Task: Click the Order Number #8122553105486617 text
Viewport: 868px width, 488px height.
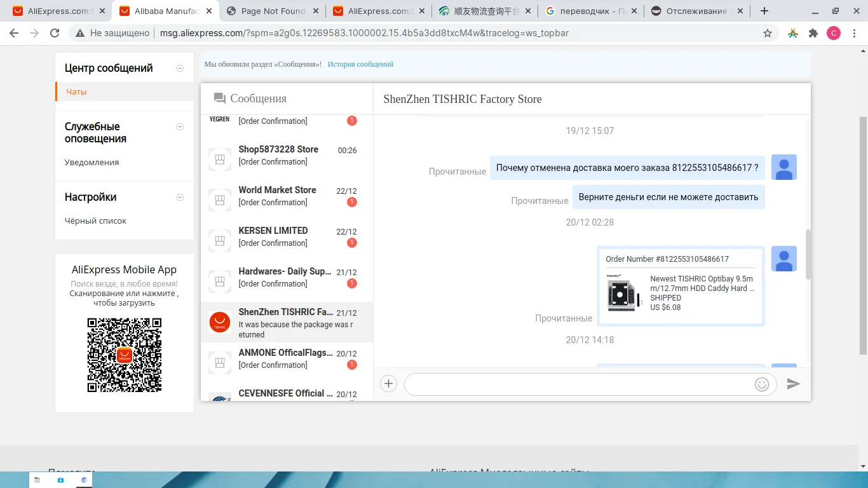Action: pyautogui.click(x=667, y=259)
